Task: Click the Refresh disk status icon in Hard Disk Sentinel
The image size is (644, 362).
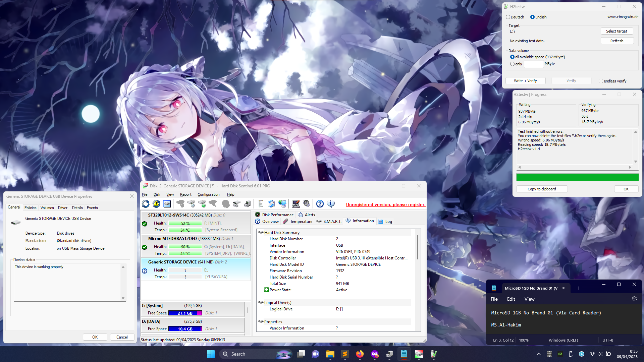Action: [146, 204]
